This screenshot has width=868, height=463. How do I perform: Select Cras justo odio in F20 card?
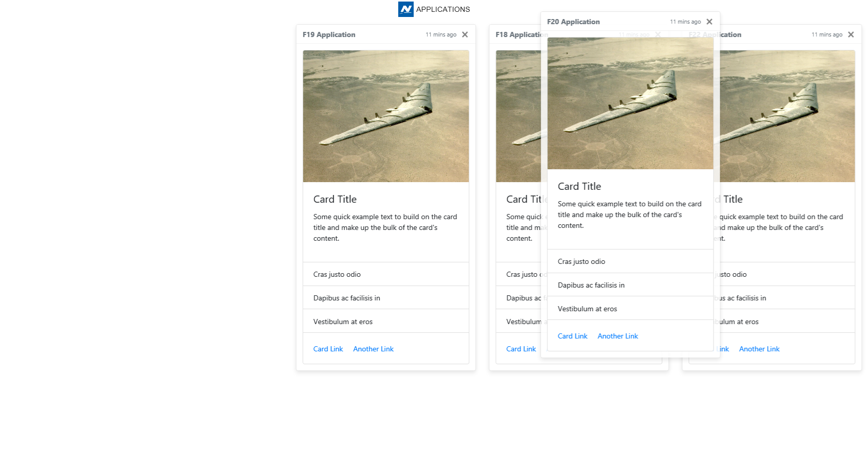[x=630, y=261]
